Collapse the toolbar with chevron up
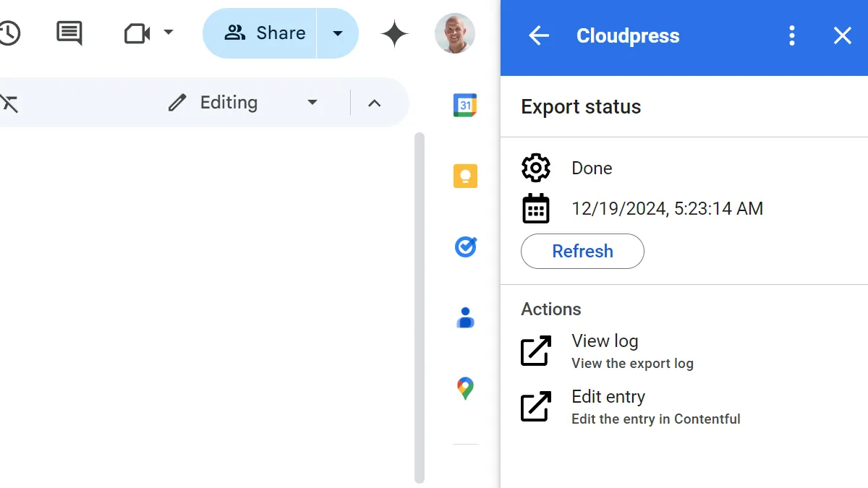868x488 pixels. pos(374,103)
